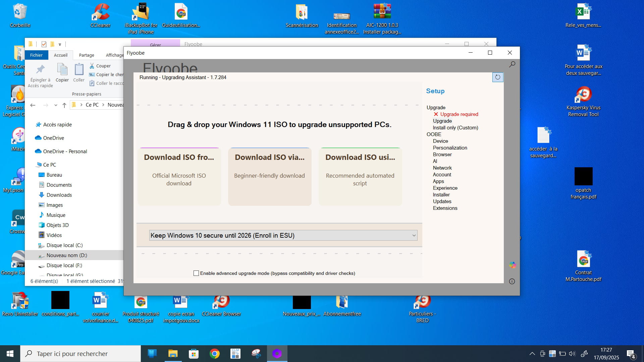
Task: Open Windows Start menu
Action: pyautogui.click(x=10, y=354)
